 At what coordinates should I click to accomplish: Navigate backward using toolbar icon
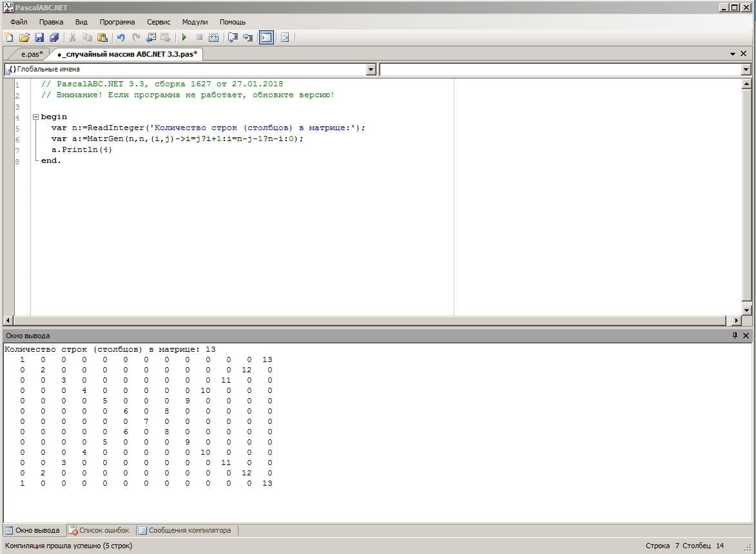pos(151,37)
